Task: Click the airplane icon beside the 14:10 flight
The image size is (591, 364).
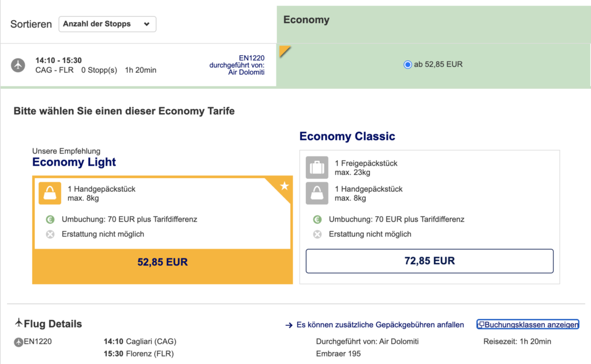Action: 18,65
